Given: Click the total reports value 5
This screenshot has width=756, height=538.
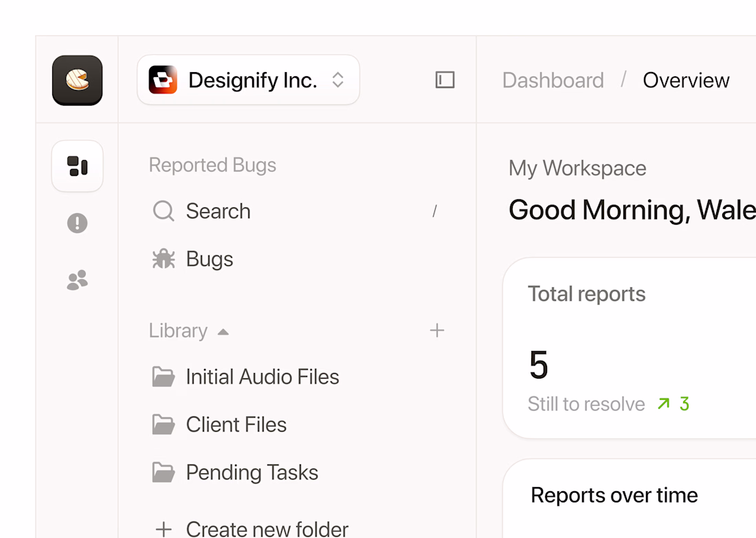Looking at the screenshot, I should tap(539, 365).
